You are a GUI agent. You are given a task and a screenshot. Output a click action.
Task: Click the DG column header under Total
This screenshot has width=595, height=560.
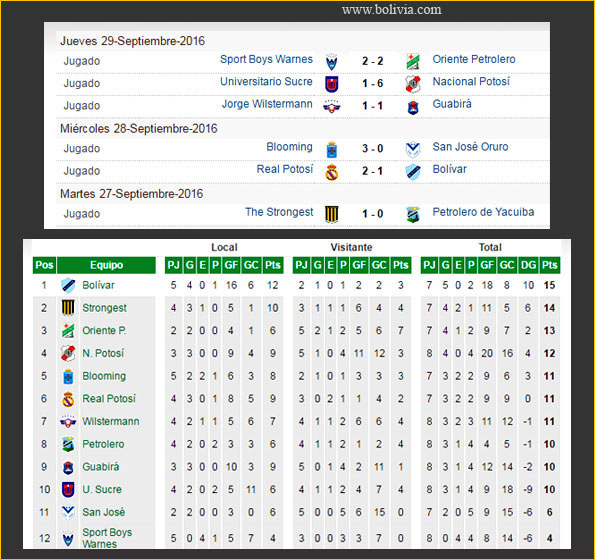click(x=528, y=265)
